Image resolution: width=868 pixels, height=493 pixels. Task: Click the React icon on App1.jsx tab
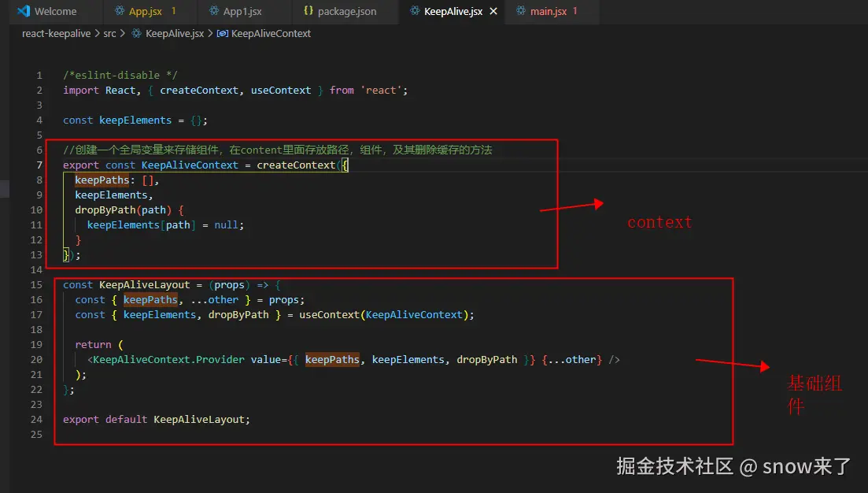[x=214, y=10]
